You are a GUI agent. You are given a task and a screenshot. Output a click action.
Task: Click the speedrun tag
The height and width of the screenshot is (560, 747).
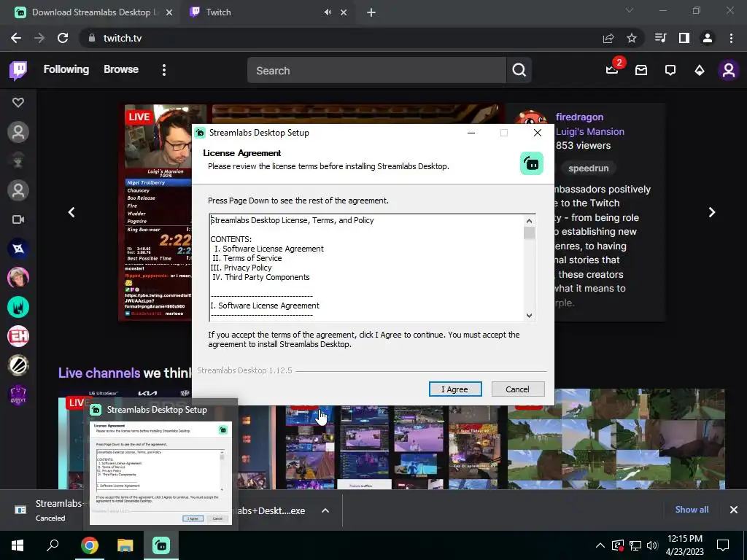[588, 168]
